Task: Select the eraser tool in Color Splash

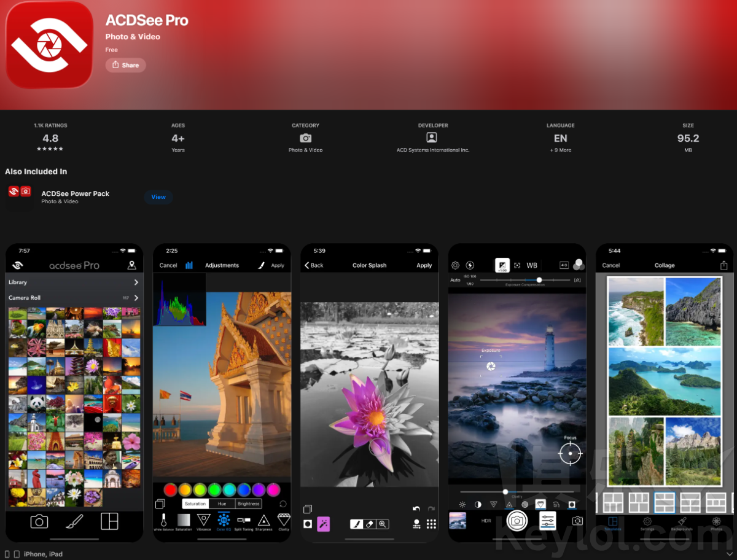Action: coord(369,524)
